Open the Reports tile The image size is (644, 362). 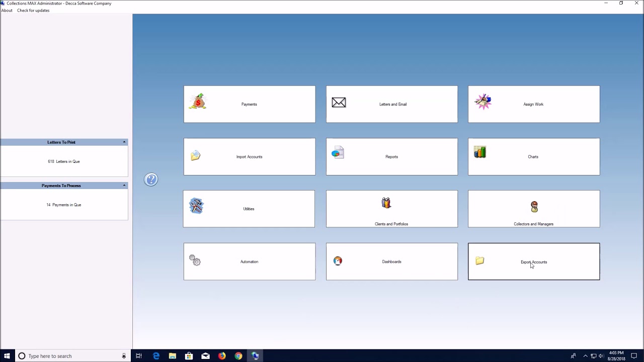point(392,156)
